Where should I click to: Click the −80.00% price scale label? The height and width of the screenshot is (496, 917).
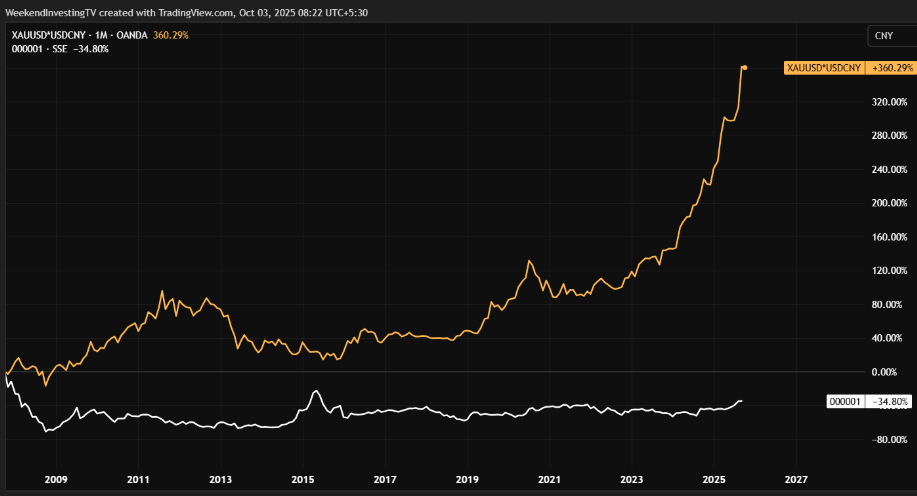889,440
